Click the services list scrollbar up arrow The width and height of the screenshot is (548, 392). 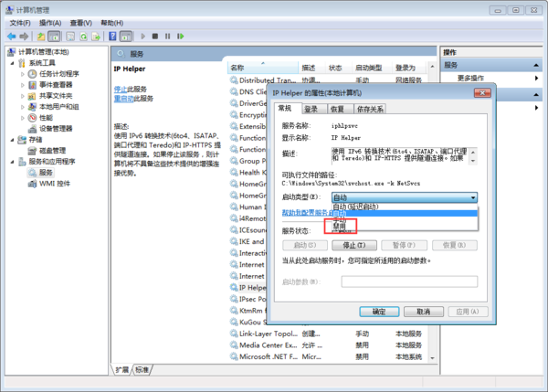point(432,66)
